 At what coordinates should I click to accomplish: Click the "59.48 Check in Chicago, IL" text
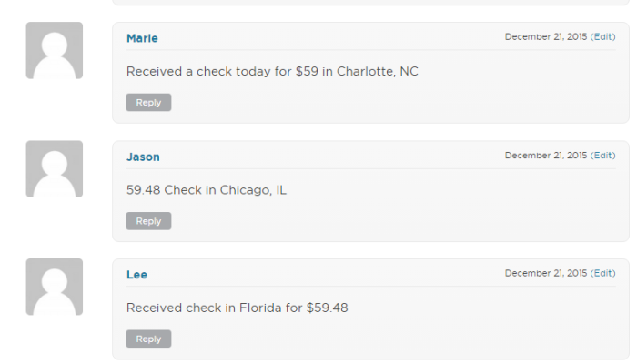tap(207, 189)
